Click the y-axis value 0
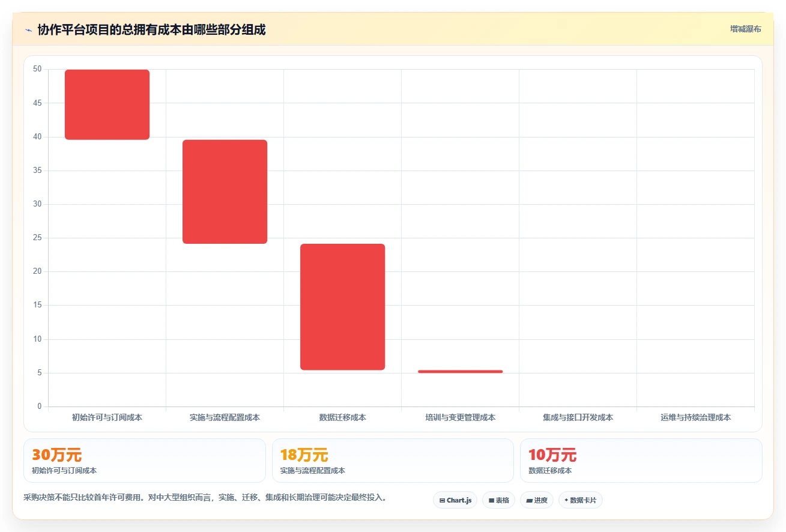 [x=40, y=407]
